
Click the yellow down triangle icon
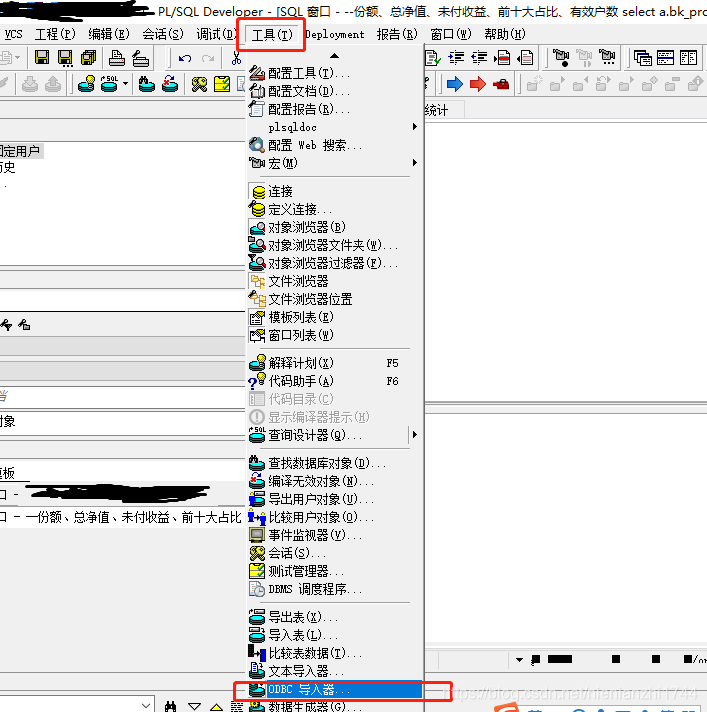tap(195, 707)
